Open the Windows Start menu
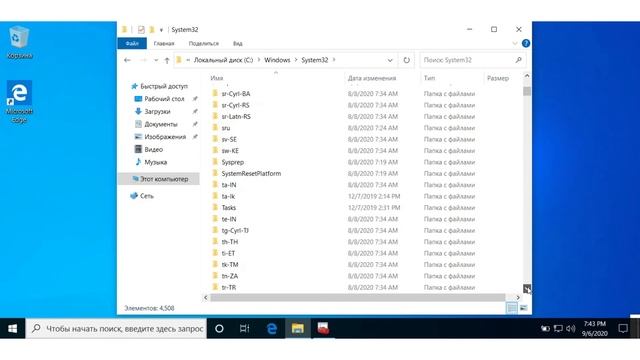The width and height of the screenshot is (640, 360). [13, 329]
